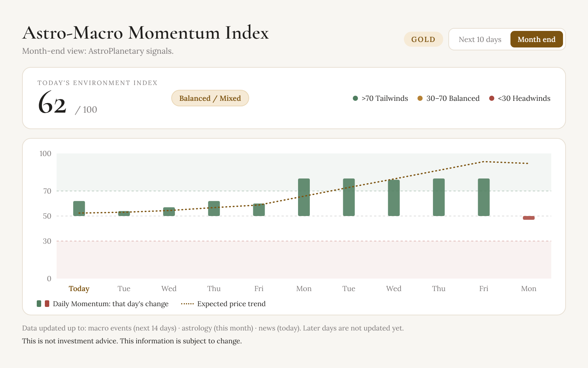
Task: Select the Month end tab
Action: pos(537,39)
